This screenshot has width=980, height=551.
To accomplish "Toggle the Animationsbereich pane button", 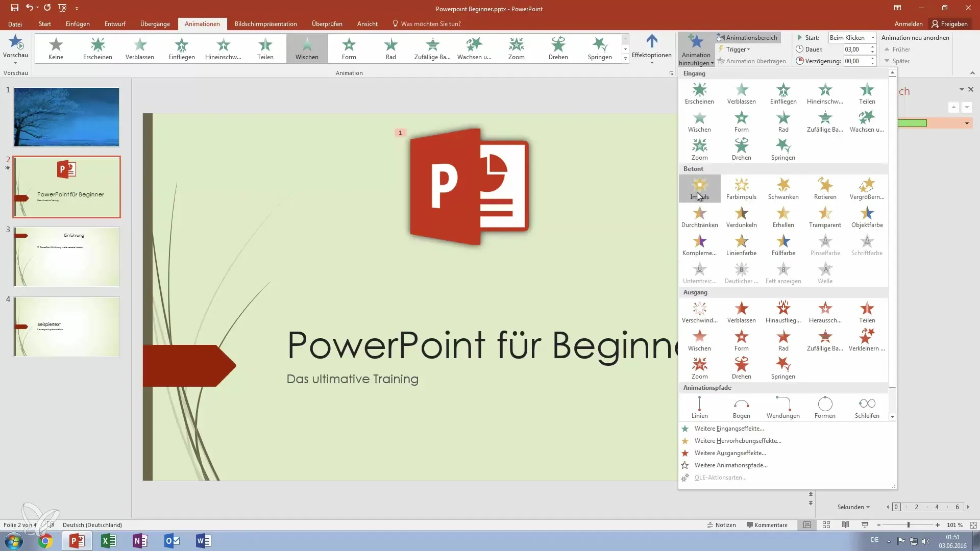I will pos(747,37).
